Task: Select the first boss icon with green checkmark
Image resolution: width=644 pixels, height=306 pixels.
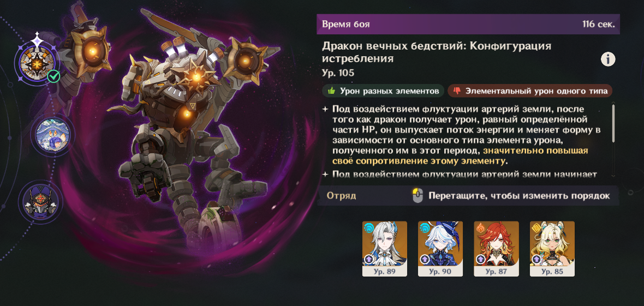Action: click(x=37, y=64)
